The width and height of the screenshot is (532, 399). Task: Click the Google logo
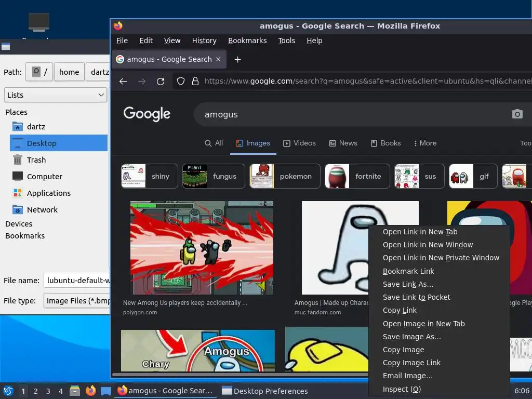click(x=147, y=114)
